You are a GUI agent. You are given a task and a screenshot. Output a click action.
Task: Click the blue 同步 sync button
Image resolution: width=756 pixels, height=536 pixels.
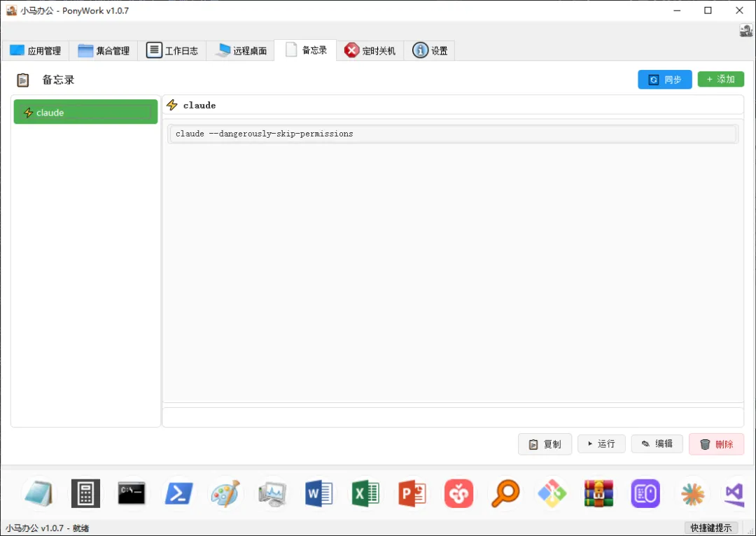click(665, 80)
